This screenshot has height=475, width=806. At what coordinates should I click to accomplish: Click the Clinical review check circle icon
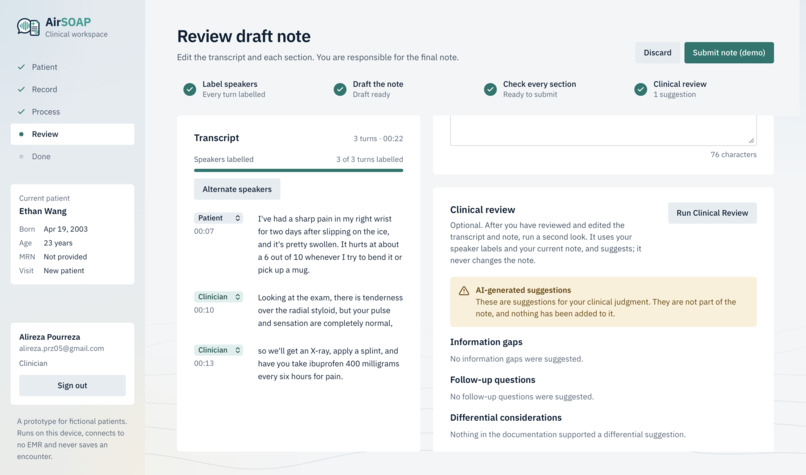(640, 89)
